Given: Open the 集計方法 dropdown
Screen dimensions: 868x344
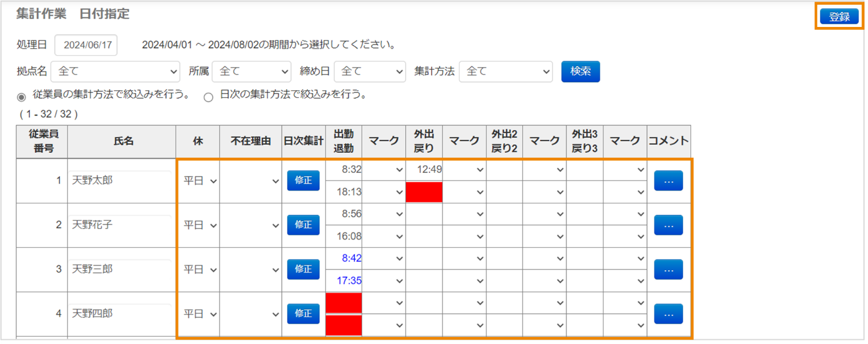Looking at the screenshot, I should [x=506, y=71].
